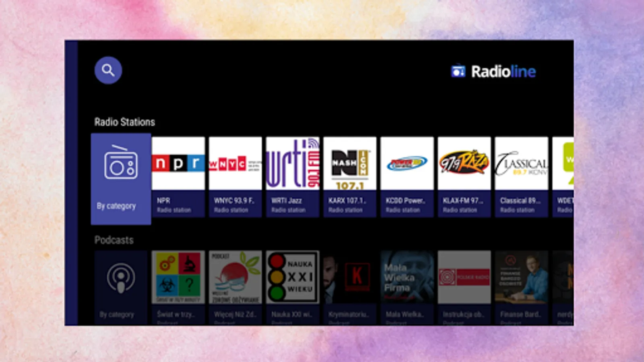Open the Nauka XXI wieku podcast
644x362 pixels.
click(x=293, y=288)
